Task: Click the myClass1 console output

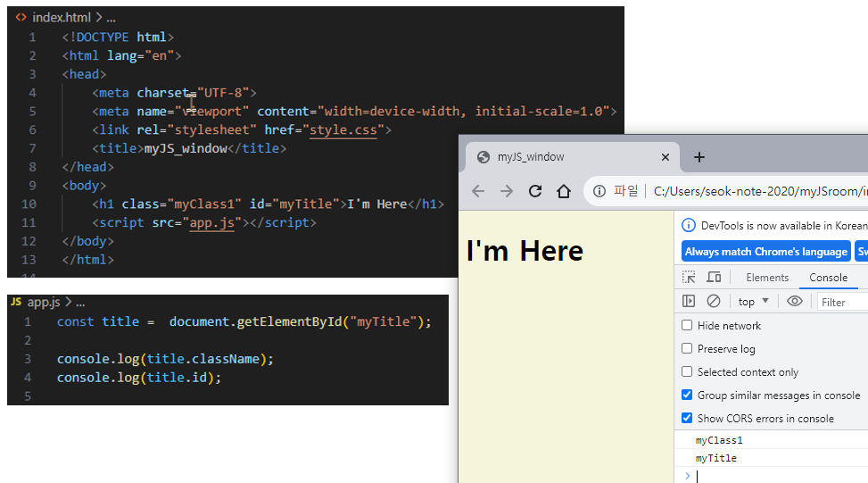Action: [719, 440]
